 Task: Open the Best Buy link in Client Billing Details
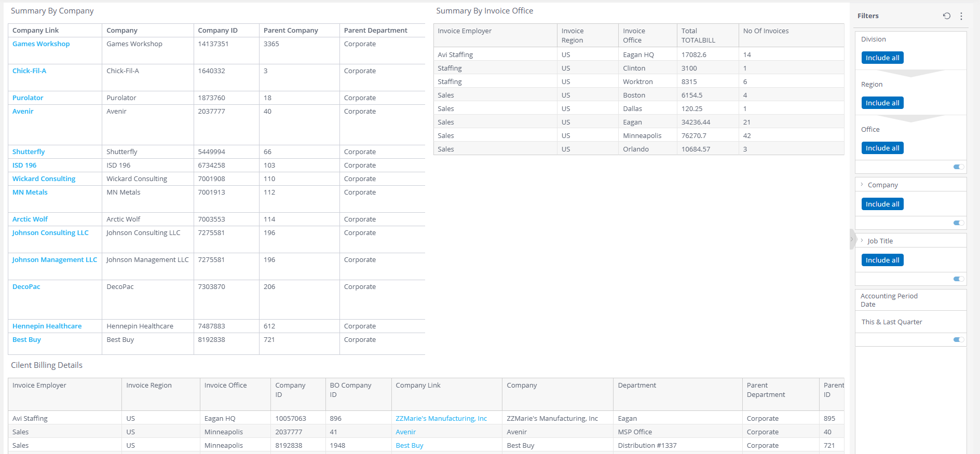tap(410, 446)
